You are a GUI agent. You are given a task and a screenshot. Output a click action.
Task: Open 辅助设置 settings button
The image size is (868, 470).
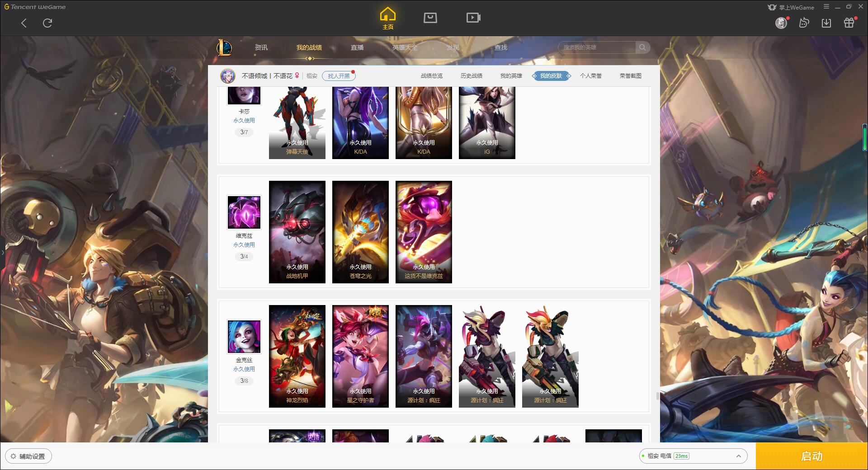tap(28, 456)
